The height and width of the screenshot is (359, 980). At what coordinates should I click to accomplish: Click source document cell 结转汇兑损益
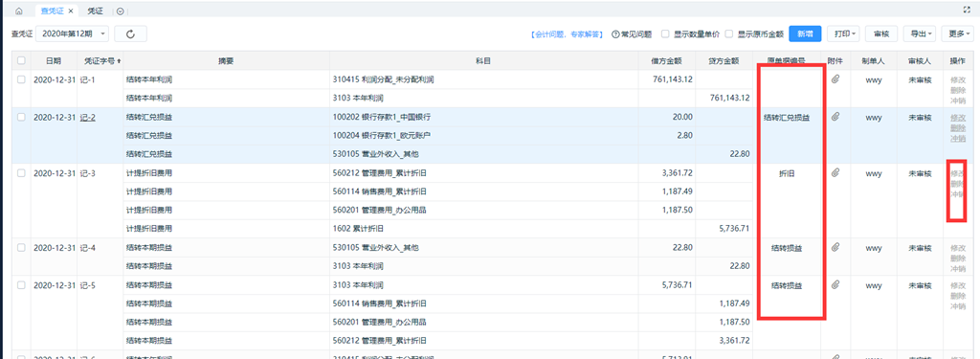787,117
